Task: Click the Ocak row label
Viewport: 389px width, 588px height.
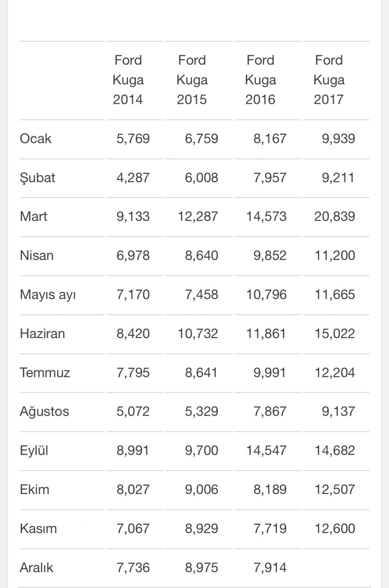Action: [x=35, y=139]
